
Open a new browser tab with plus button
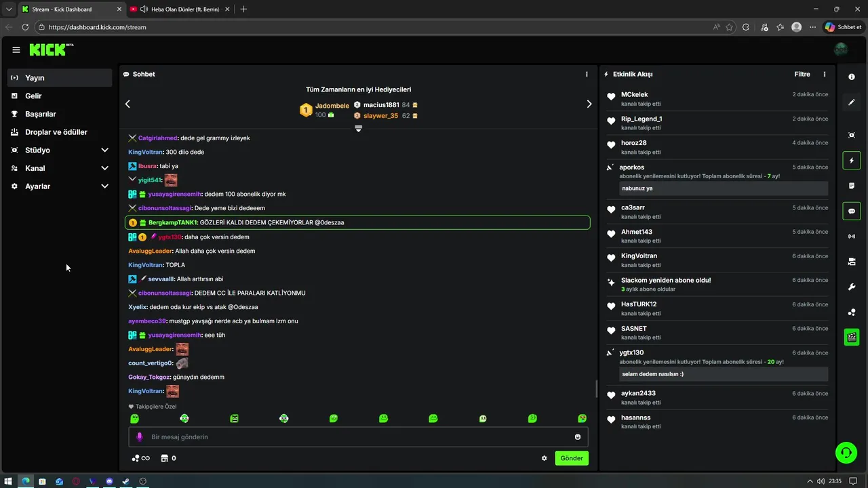coord(243,9)
